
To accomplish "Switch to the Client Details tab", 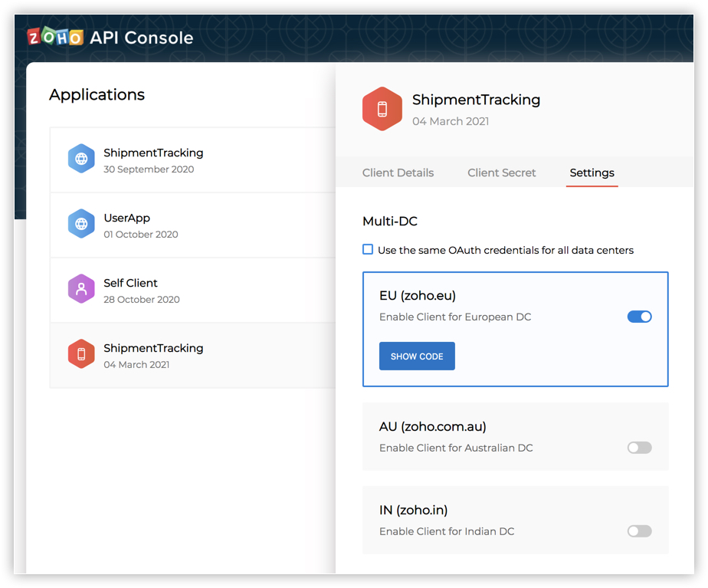I will [398, 172].
